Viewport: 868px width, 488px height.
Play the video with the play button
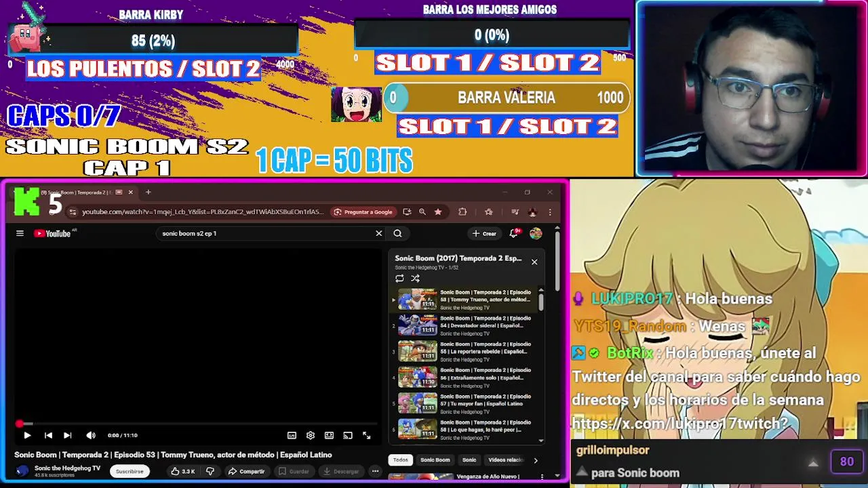[27, 435]
